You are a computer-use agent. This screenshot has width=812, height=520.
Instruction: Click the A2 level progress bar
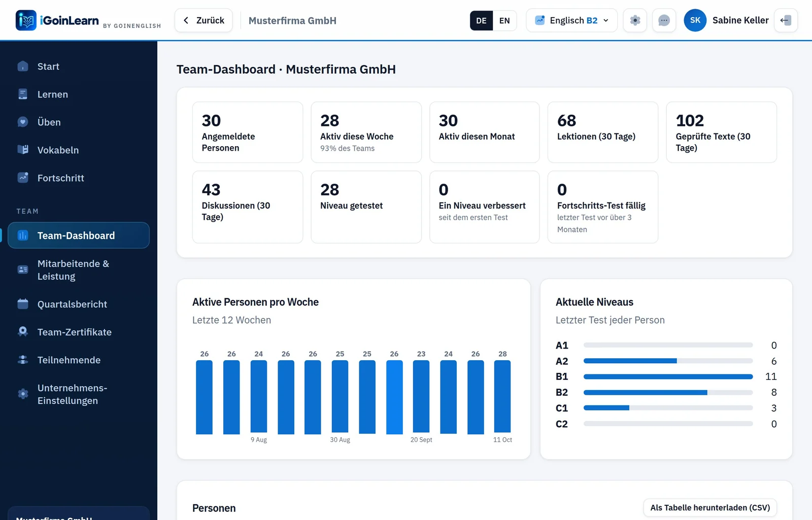(x=668, y=361)
